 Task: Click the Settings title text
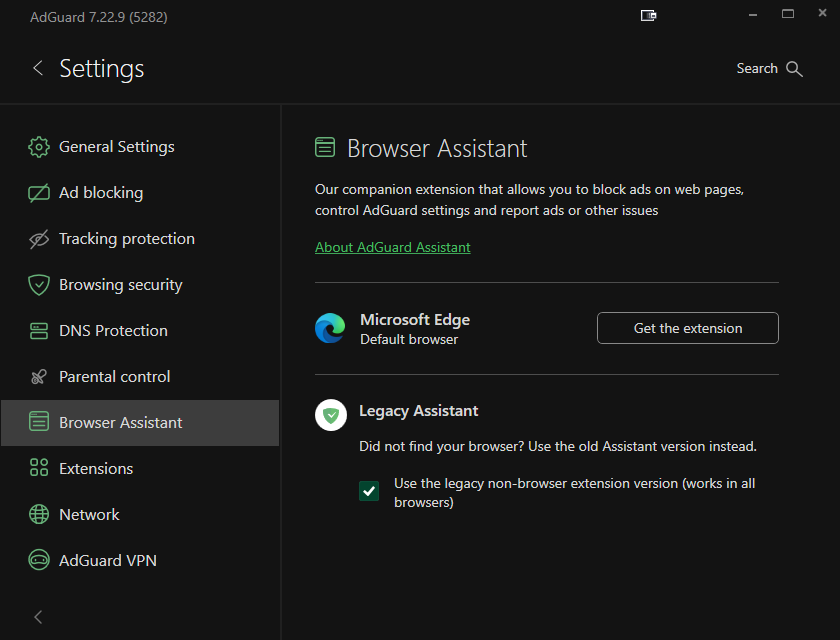point(102,69)
